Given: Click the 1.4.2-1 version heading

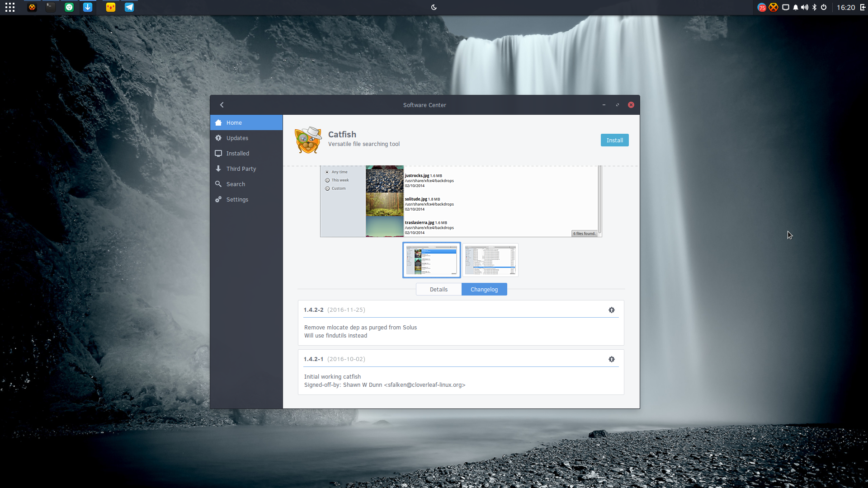Looking at the screenshot, I should coord(314,359).
